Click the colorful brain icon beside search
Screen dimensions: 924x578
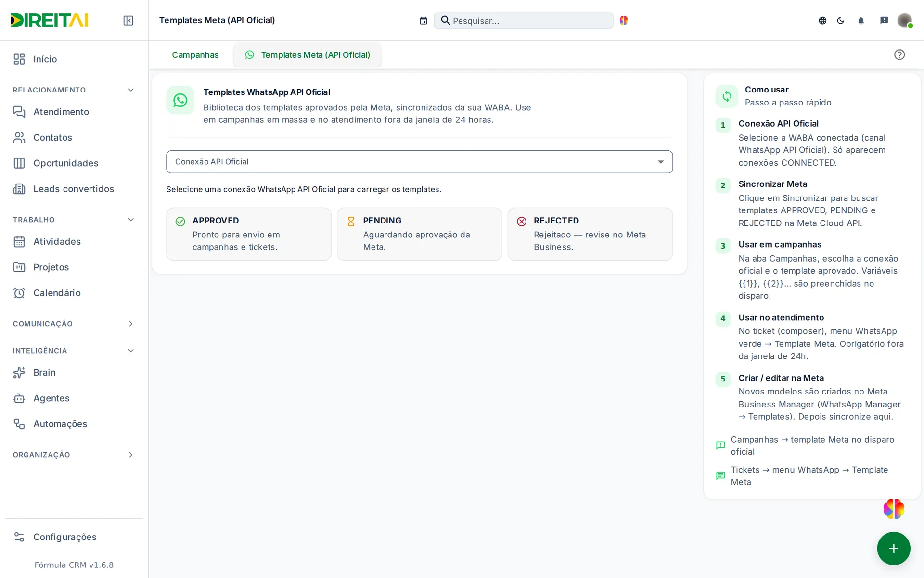624,20
